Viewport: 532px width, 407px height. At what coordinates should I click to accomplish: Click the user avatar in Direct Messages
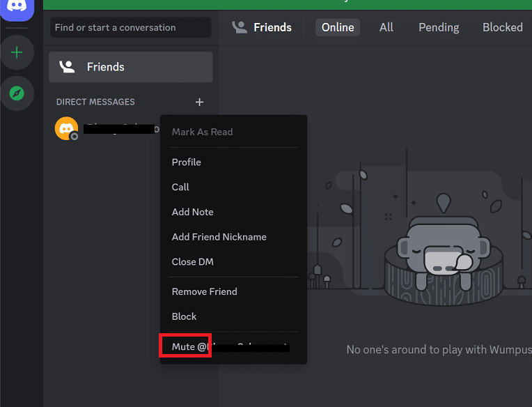(66, 129)
